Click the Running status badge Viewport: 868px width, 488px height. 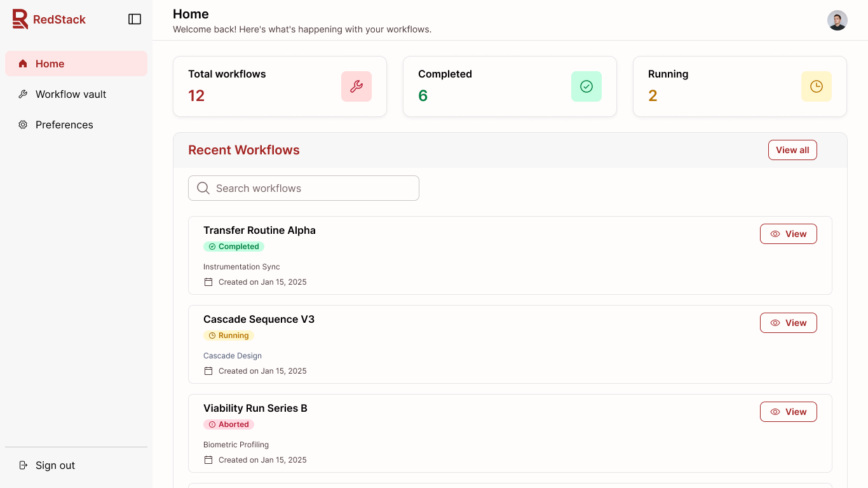point(229,335)
